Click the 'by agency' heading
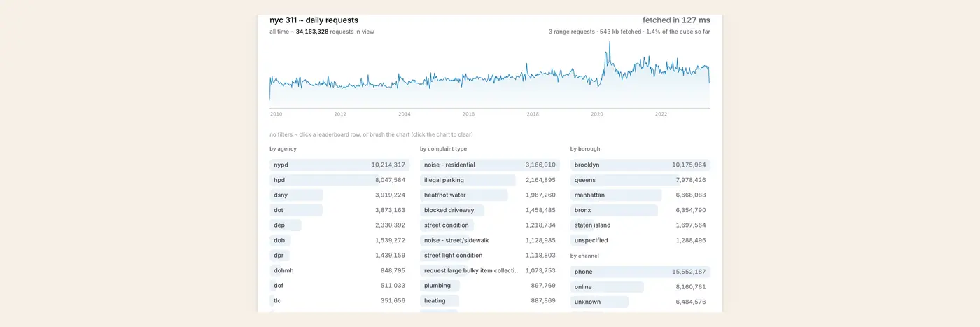980x327 pixels. [283, 149]
